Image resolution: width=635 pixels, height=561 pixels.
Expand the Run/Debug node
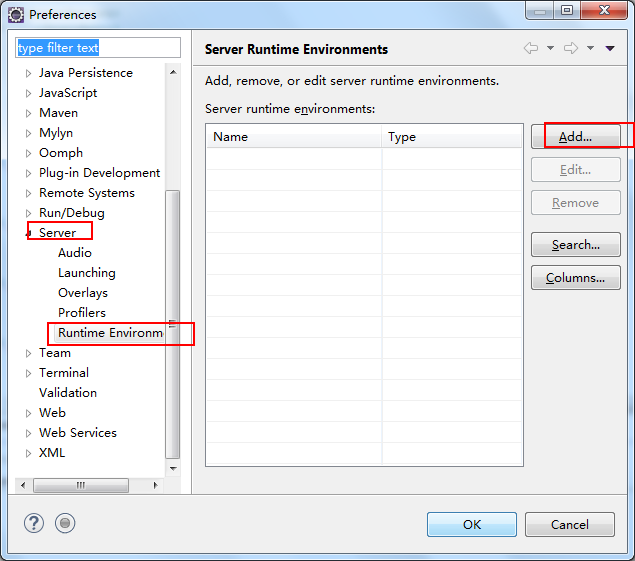28,213
